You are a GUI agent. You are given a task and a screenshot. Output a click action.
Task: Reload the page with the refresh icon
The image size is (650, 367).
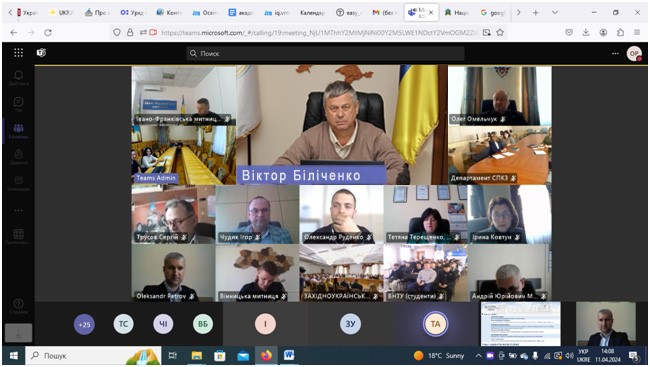48,32
